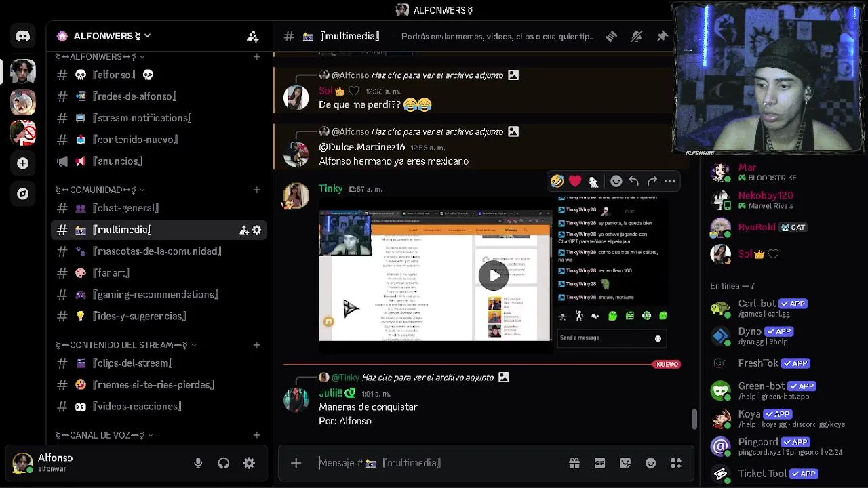The image size is (868, 488).
Task: Open pinned messages pin icon
Action: [662, 37]
